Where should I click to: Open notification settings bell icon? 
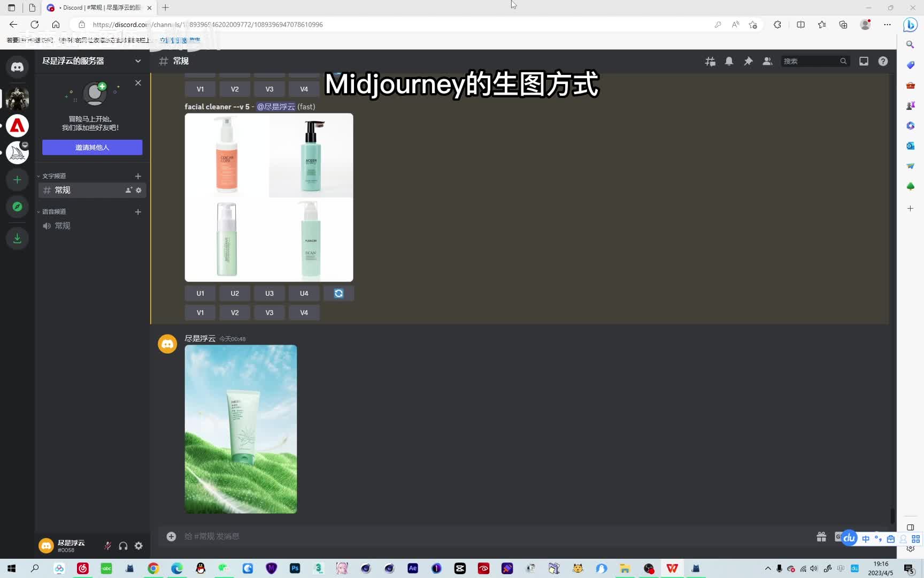click(729, 62)
